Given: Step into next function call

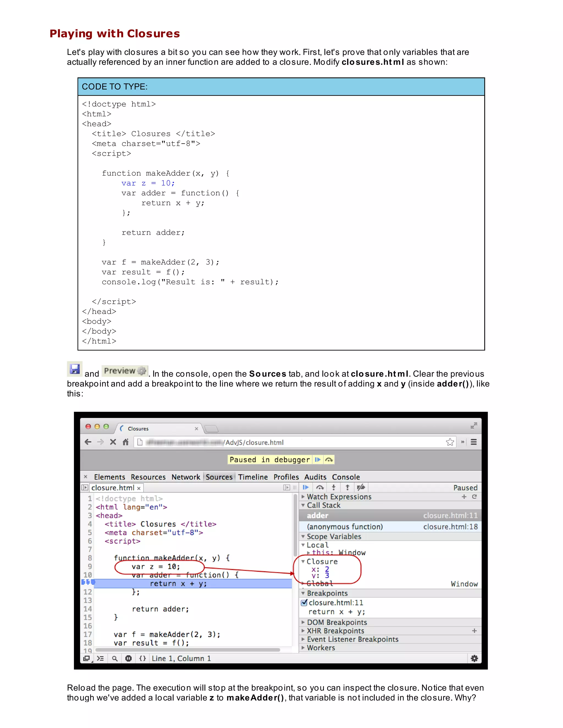Looking at the screenshot, I should click(x=333, y=487).
